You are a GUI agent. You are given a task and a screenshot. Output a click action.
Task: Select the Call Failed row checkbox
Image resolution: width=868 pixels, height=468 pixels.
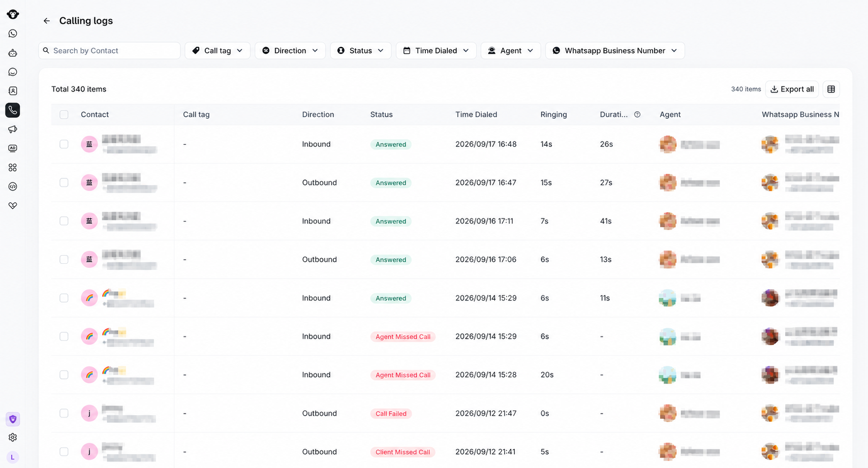[64, 413]
